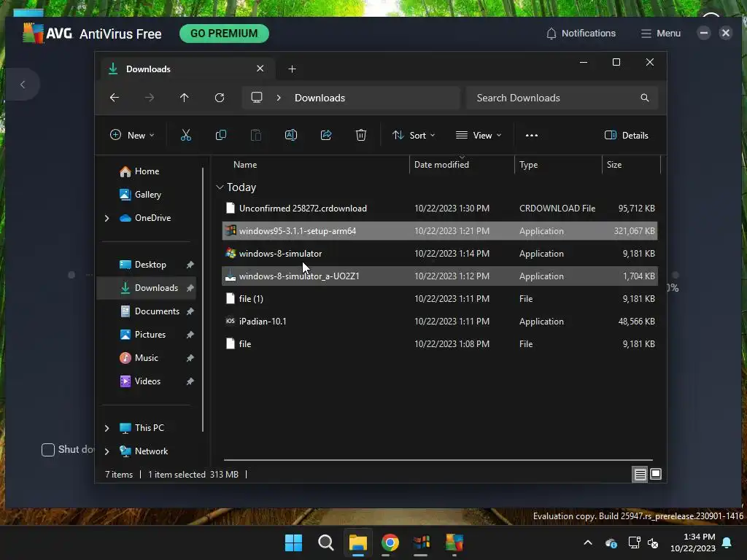Select iPadian-10.1 application
Screen dimensions: 747x560
pos(440,322)
